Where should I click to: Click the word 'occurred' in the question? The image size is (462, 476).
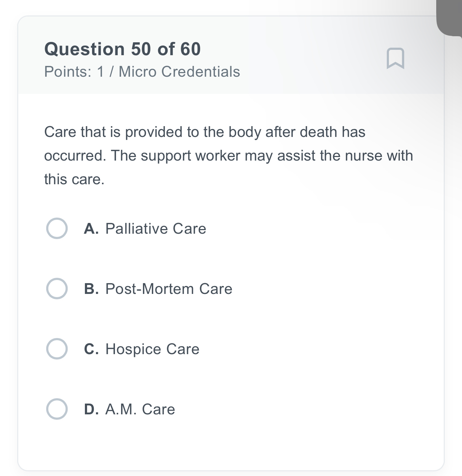click(x=74, y=156)
